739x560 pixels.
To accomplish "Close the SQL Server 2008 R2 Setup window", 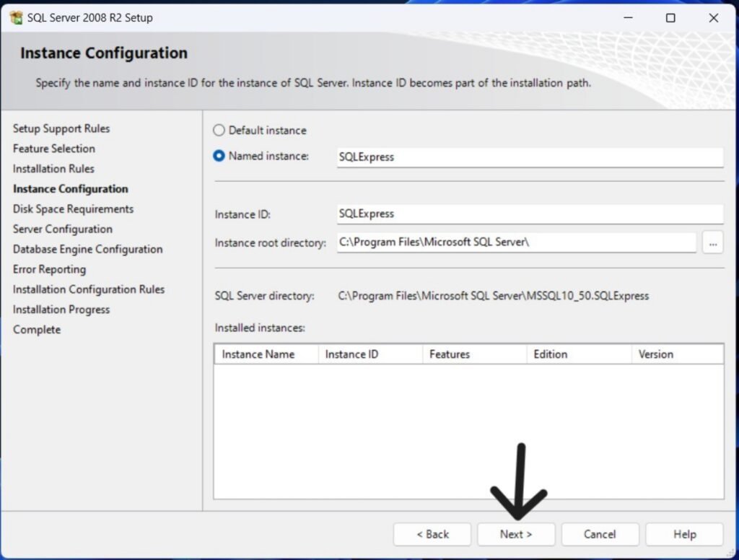I will [713, 18].
